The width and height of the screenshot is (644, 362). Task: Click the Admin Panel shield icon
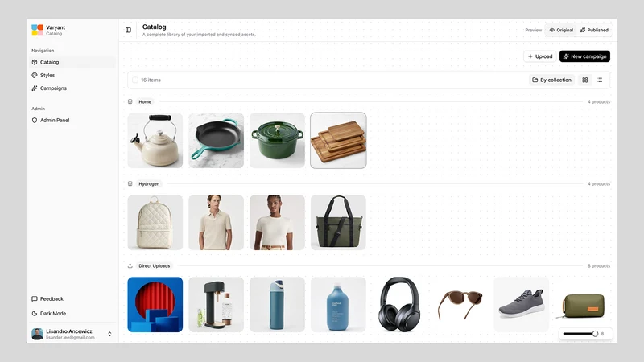[x=35, y=120]
